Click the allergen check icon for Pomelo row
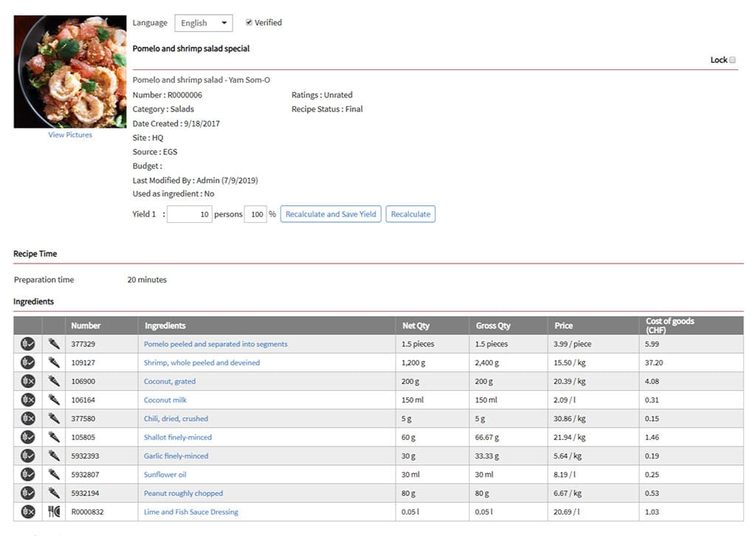 28,344
